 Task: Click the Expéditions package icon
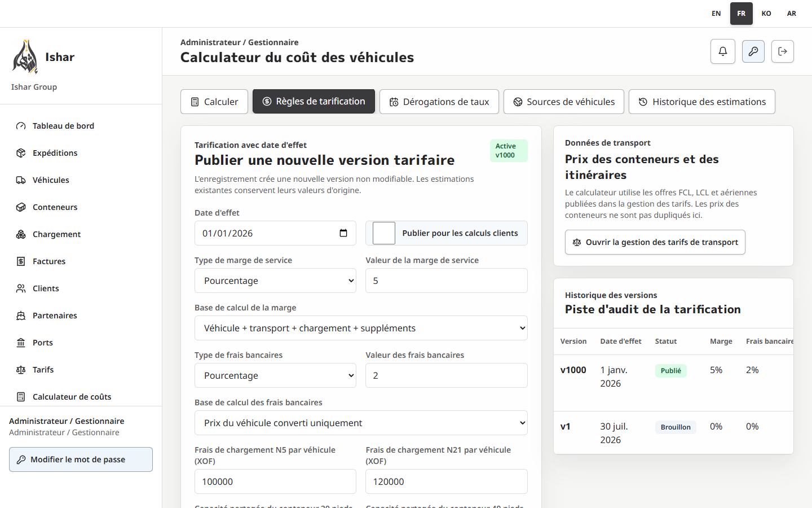click(x=21, y=153)
